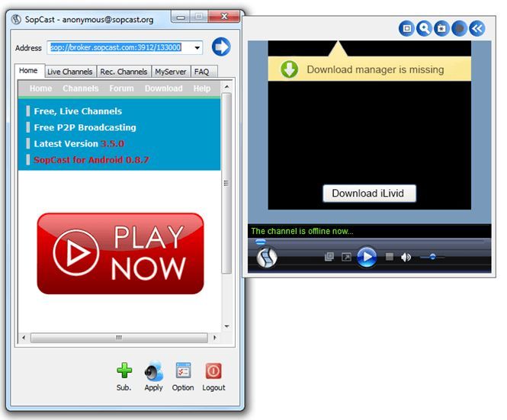Mute audio with the speaker icon
Viewport: 507px width, 420px height.
[406, 257]
